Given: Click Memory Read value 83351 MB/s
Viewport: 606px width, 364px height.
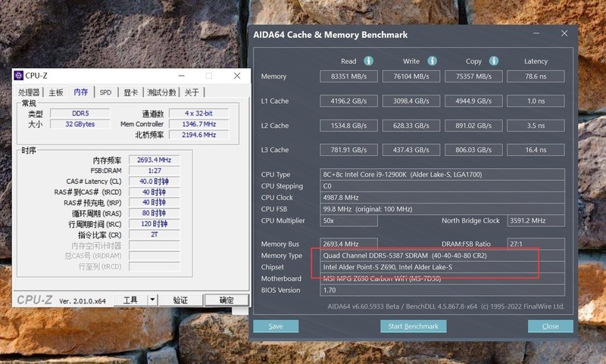Looking at the screenshot, I should coord(348,76).
